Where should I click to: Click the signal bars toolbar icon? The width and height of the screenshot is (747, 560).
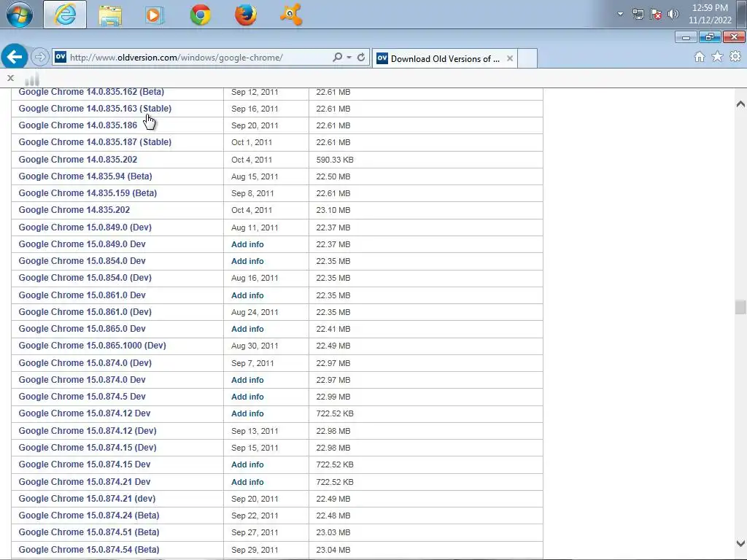pyautogui.click(x=32, y=79)
